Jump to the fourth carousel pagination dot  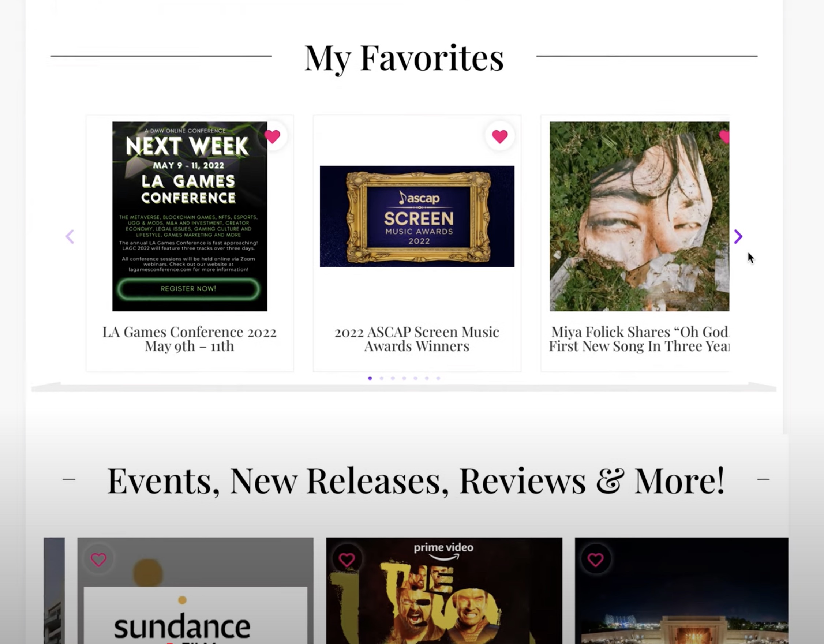[x=404, y=378]
